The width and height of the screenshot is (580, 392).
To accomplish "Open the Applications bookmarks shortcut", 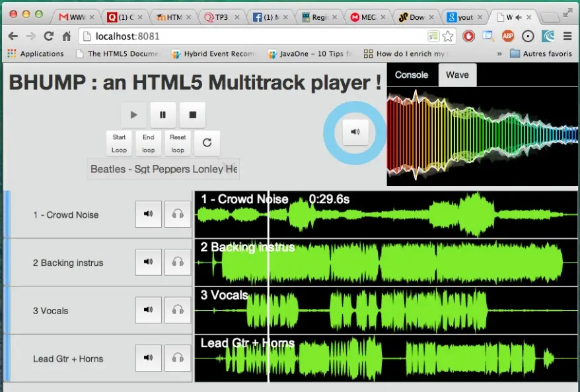I will click(36, 54).
